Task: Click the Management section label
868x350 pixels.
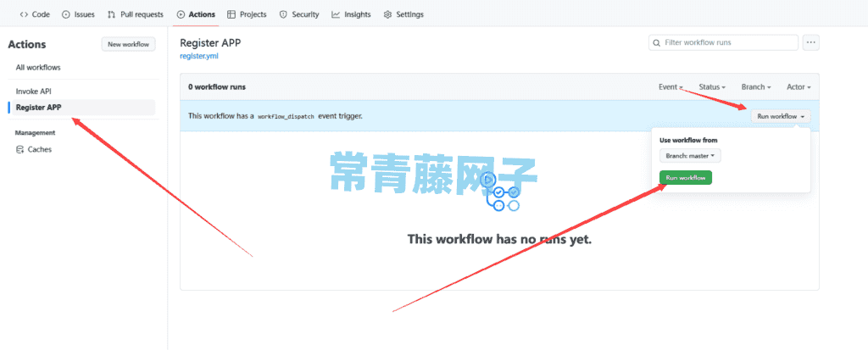Action: (x=35, y=133)
